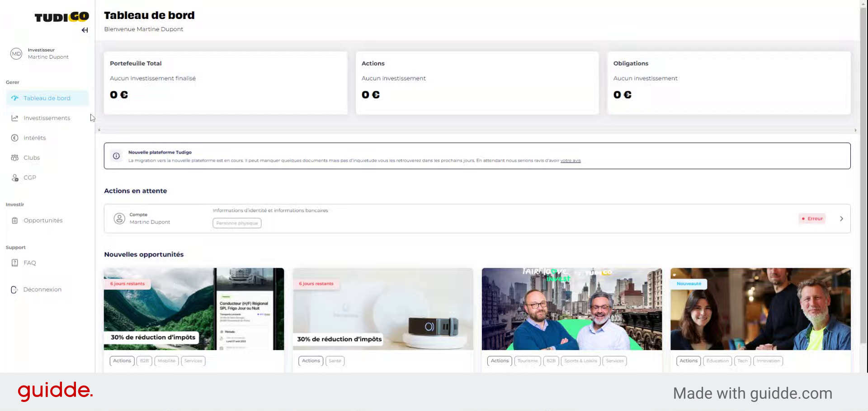Click the Tableau de bord gauge icon
The height and width of the screenshot is (411, 868).
14,98
